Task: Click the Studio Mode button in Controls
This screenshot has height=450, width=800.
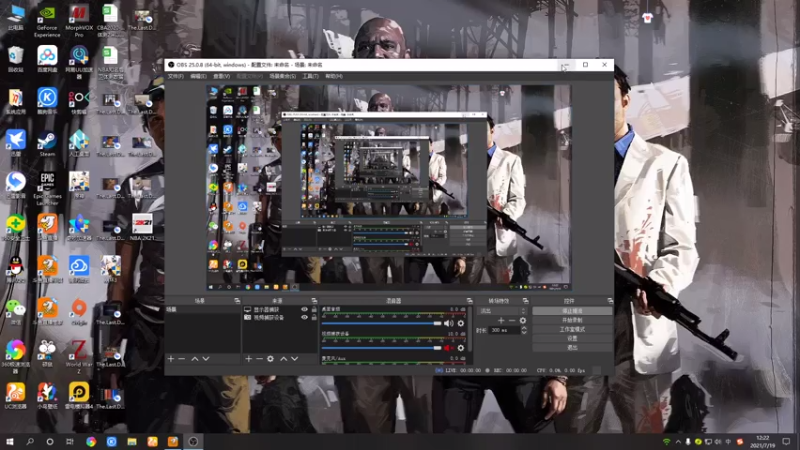Action: point(572,329)
